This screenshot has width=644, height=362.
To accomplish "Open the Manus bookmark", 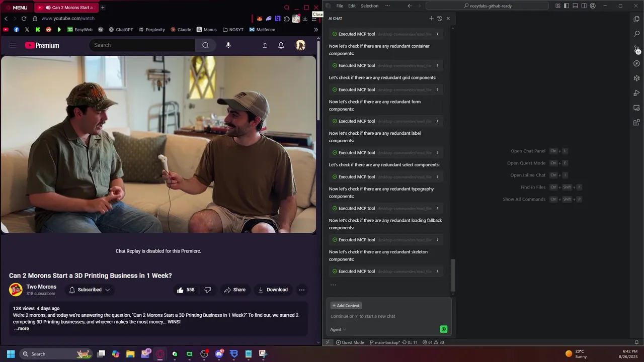I will click(206, 30).
